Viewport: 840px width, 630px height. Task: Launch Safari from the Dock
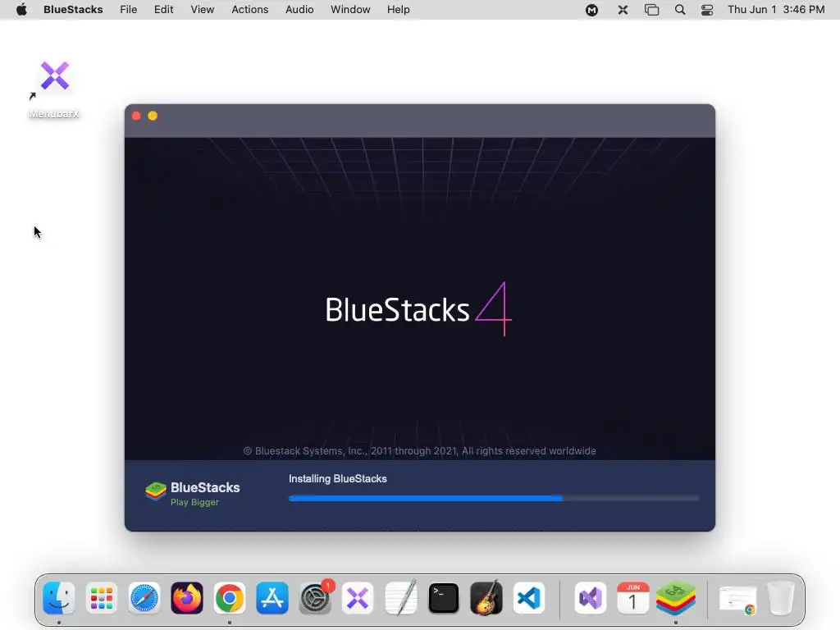click(144, 598)
